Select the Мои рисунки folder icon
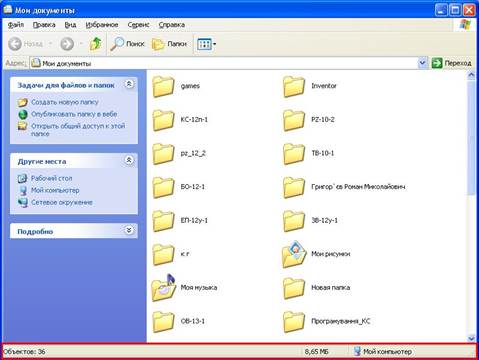Viewport: 479px width, 360px height. pos(294,254)
